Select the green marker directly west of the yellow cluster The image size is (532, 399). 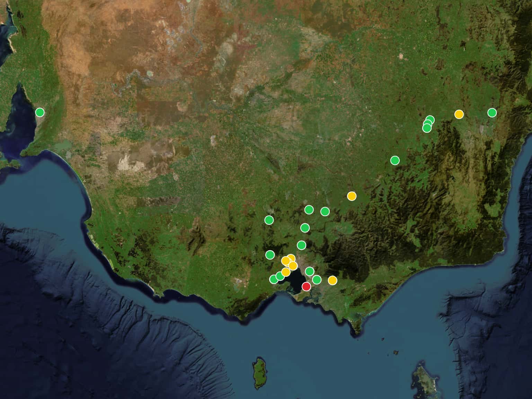(270, 255)
